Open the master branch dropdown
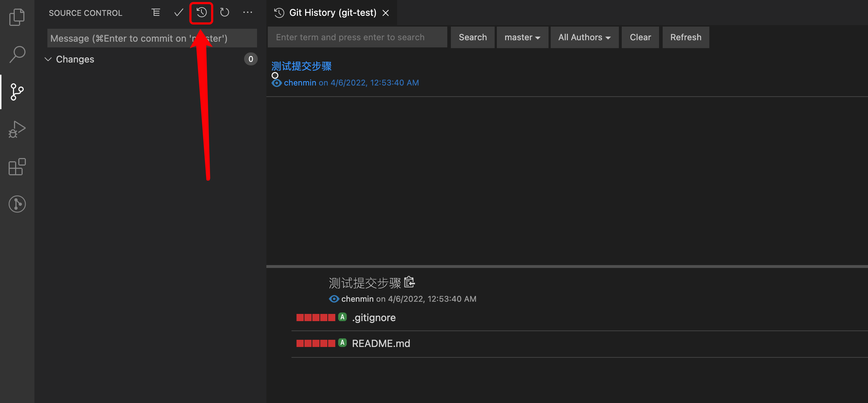The image size is (868, 403). pyautogui.click(x=522, y=37)
